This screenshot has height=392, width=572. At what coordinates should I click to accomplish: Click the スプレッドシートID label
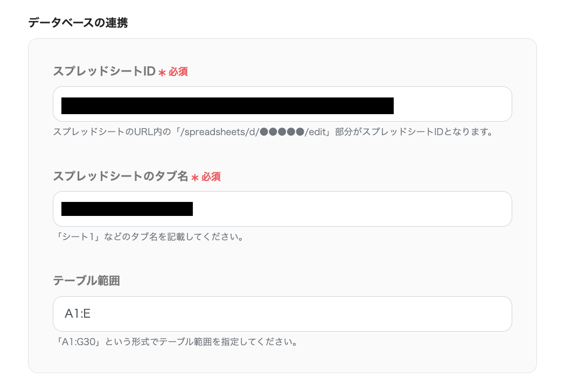(104, 71)
